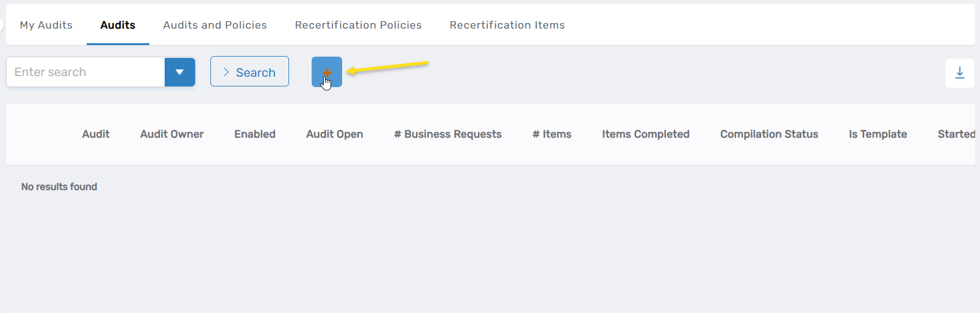Click the Enter search input field
Screen dimensions: 980x313
point(86,72)
